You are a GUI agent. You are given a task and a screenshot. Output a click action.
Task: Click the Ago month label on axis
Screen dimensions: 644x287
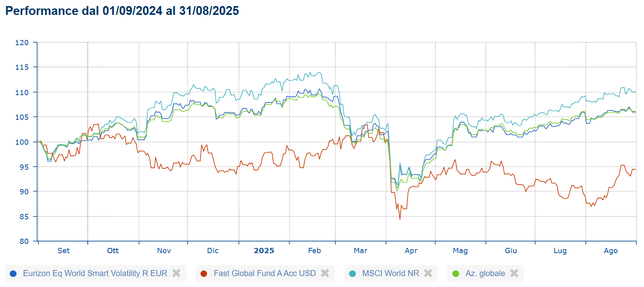click(x=611, y=251)
